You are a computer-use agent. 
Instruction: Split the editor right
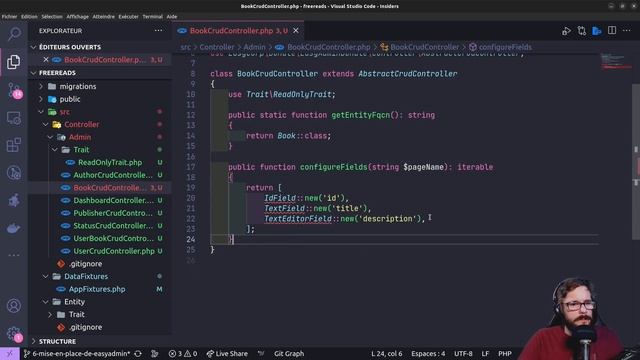(x=612, y=31)
